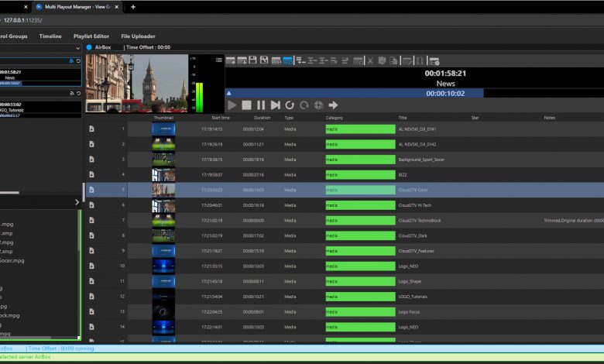
Task: Click the feed icon on News server panel
Action: tap(71, 60)
